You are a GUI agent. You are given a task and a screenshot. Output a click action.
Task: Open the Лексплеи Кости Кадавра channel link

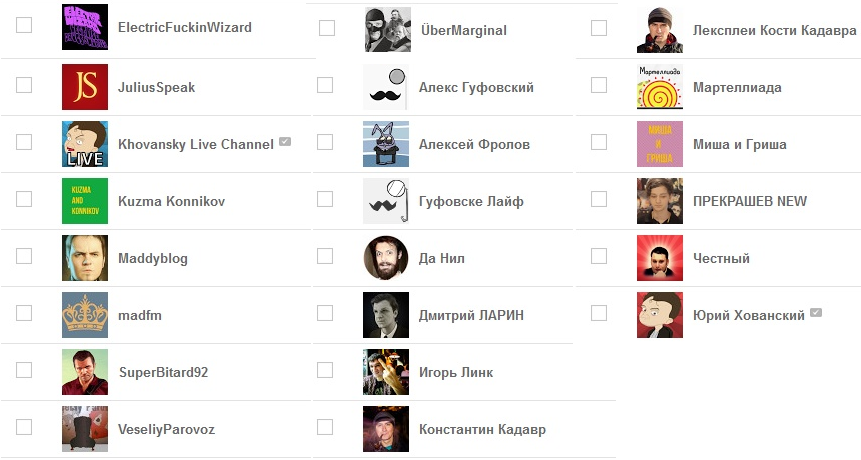coord(774,30)
